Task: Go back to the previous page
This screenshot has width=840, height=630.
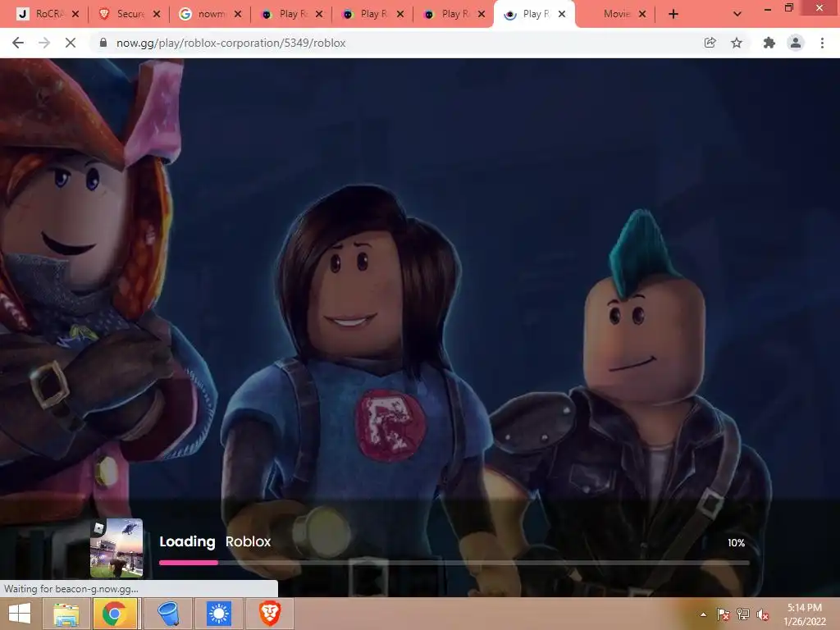Action: 18,43
